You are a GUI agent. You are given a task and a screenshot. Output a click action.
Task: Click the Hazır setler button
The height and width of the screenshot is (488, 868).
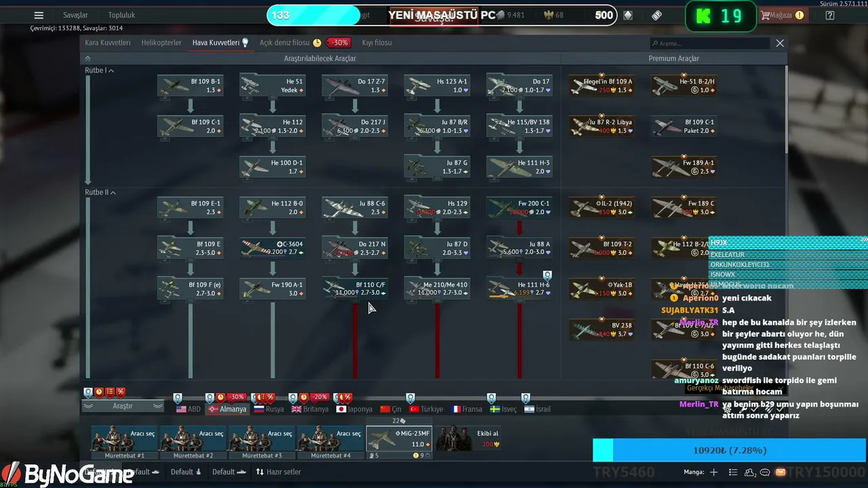(x=278, y=472)
